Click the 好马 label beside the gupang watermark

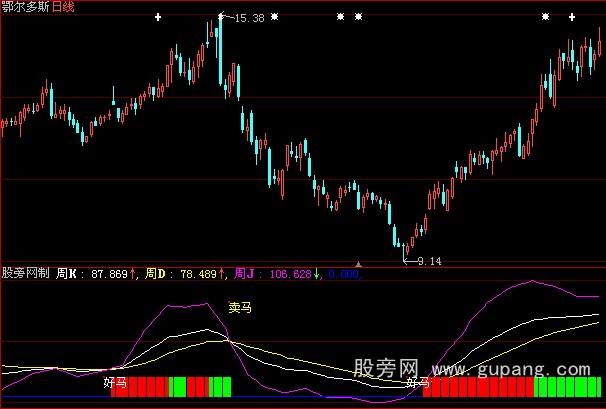pyautogui.click(x=418, y=383)
